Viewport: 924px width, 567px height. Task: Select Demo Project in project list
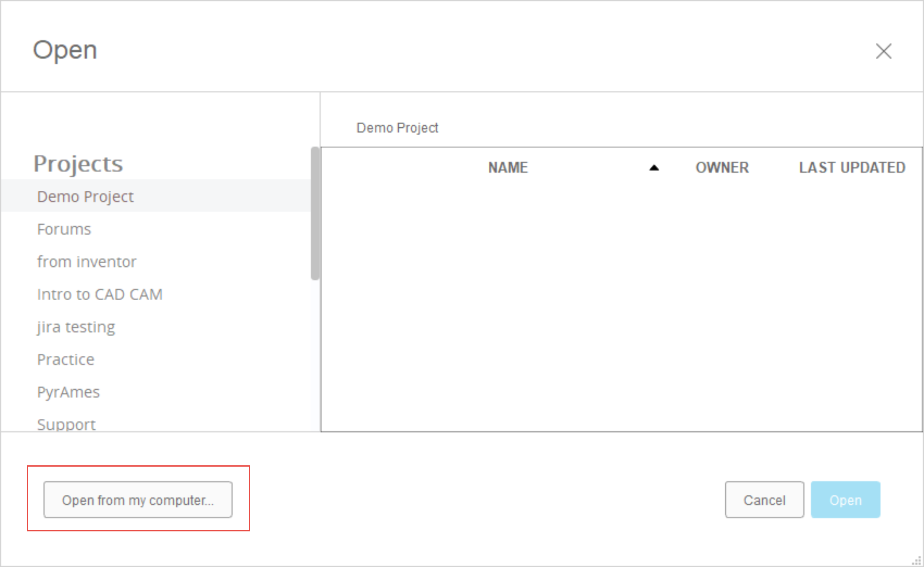(x=85, y=196)
